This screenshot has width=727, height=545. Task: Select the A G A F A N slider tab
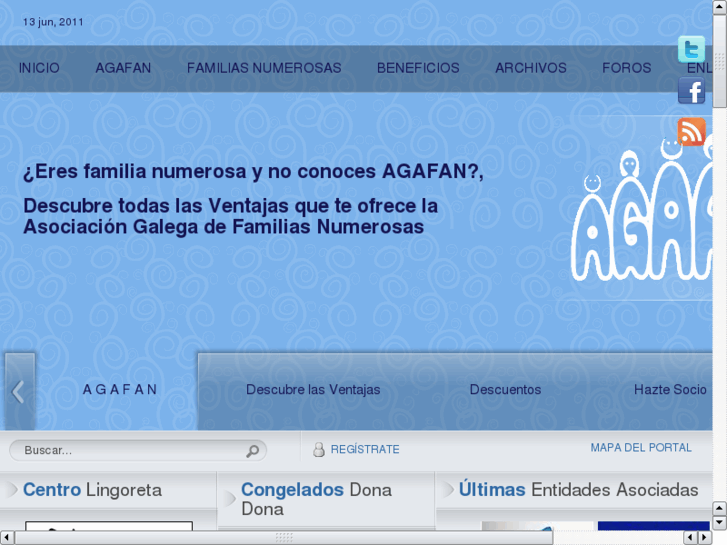click(120, 390)
